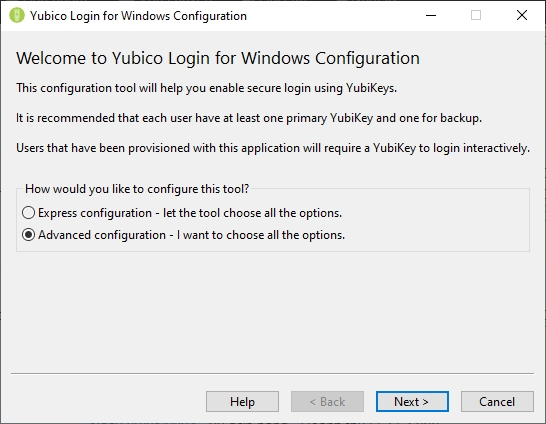The image size is (546, 424).
Task: Click the disabled Back button
Action: point(327,402)
